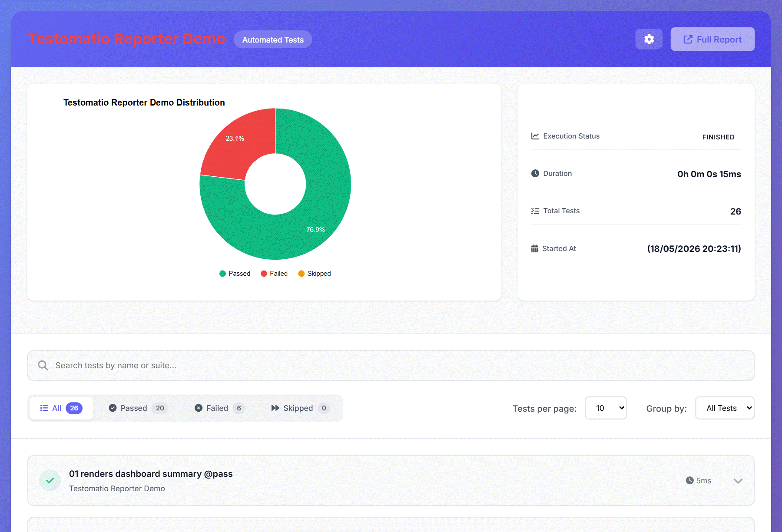Open the Tests per page dropdown
The width and height of the screenshot is (782, 532).
coord(606,408)
